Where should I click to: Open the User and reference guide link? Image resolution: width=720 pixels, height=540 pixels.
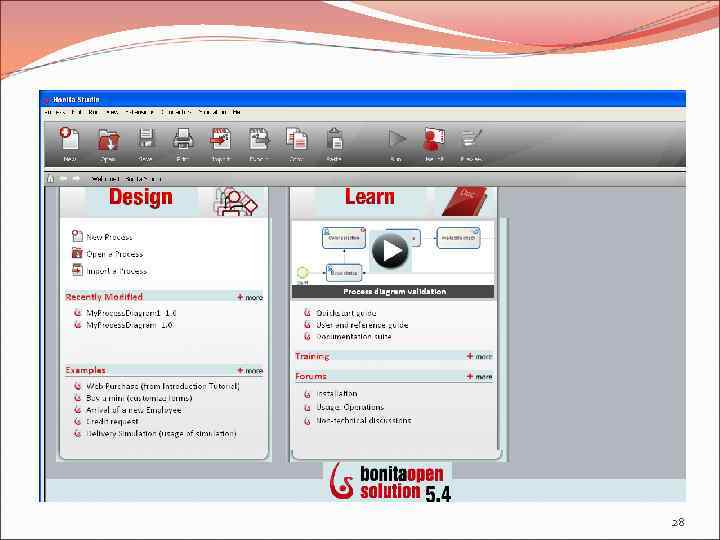pos(362,325)
